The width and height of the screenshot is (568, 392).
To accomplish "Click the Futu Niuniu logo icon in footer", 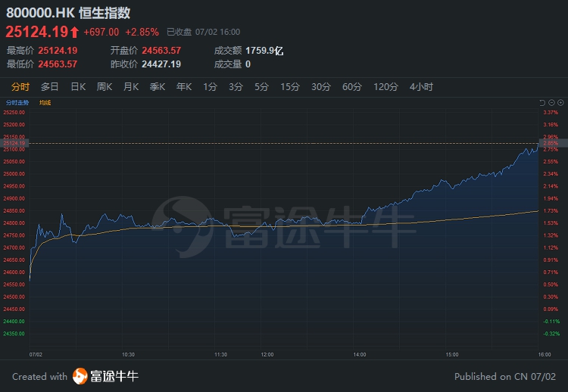I will point(80,376).
